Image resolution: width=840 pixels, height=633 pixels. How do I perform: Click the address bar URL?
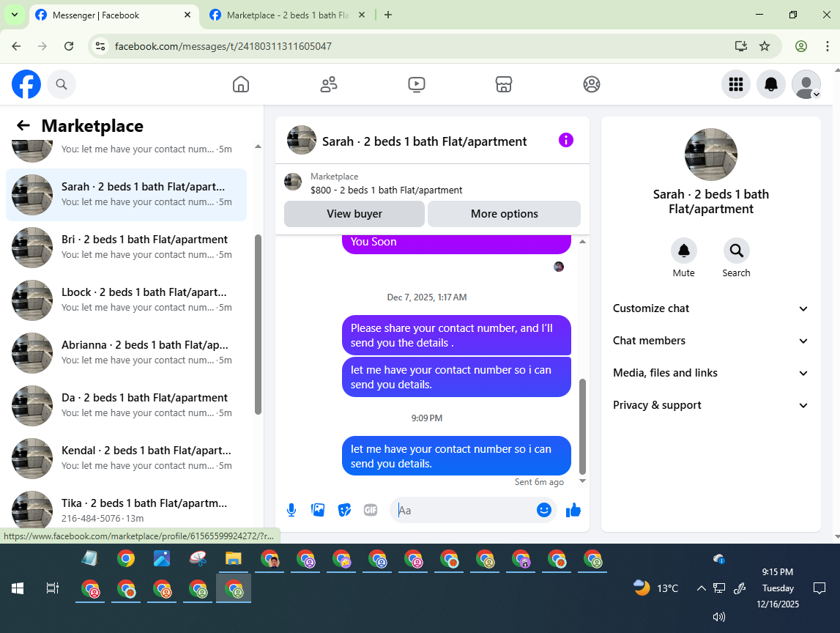point(223,46)
